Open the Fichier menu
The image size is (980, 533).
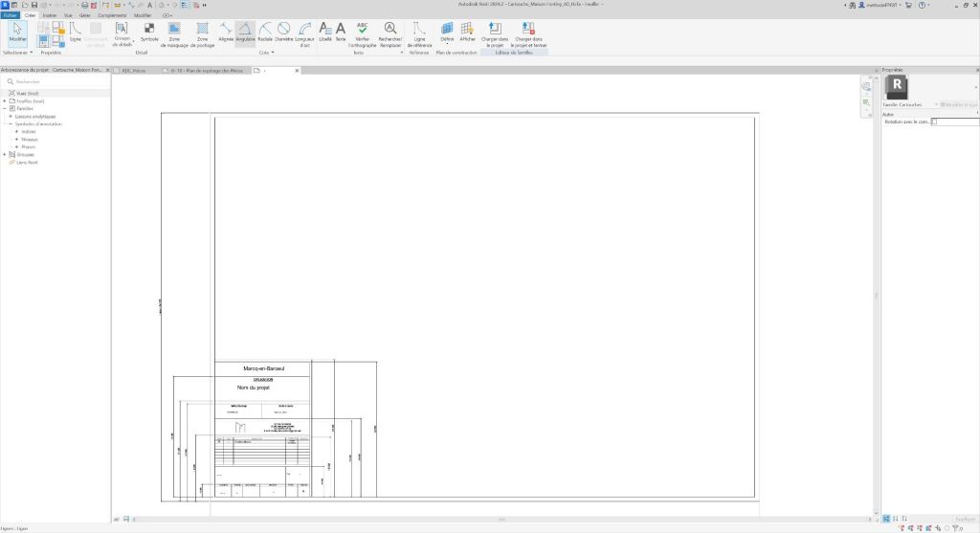pyautogui.click(x=10, y=16)
